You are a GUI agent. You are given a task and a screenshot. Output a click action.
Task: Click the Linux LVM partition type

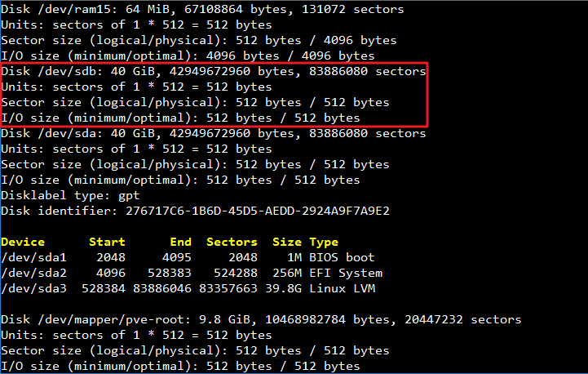click(342, 288)
